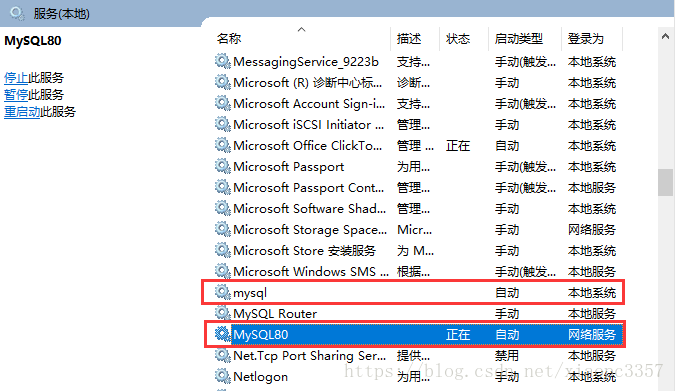Click gear icon for Microsoft Account Sign-in
Screen dimensions: 675x391
223,103
